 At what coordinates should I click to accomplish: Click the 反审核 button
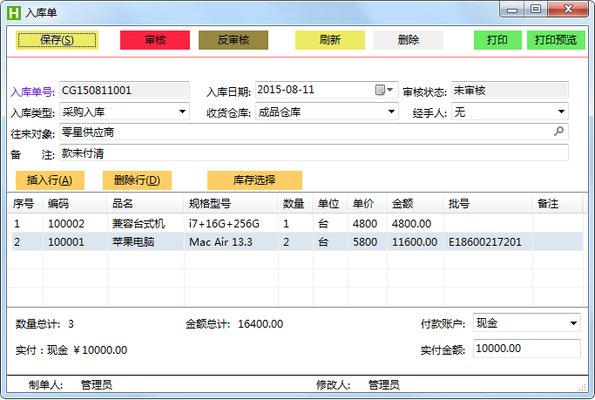point(233,40)
